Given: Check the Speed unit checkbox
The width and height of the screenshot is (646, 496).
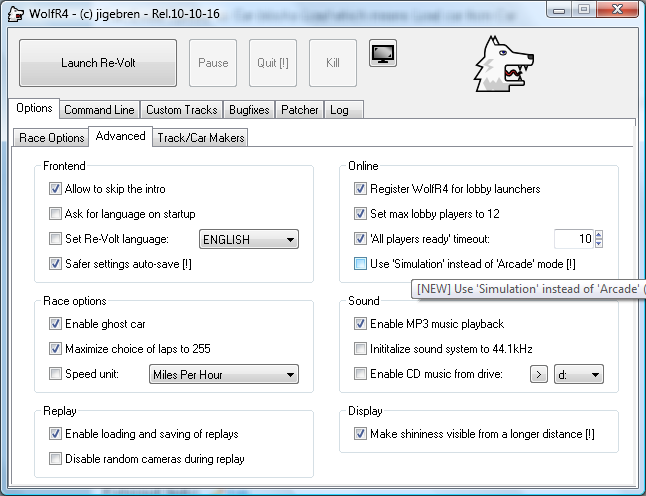Looking at the screenshot, I should click(x=55, y=374).
